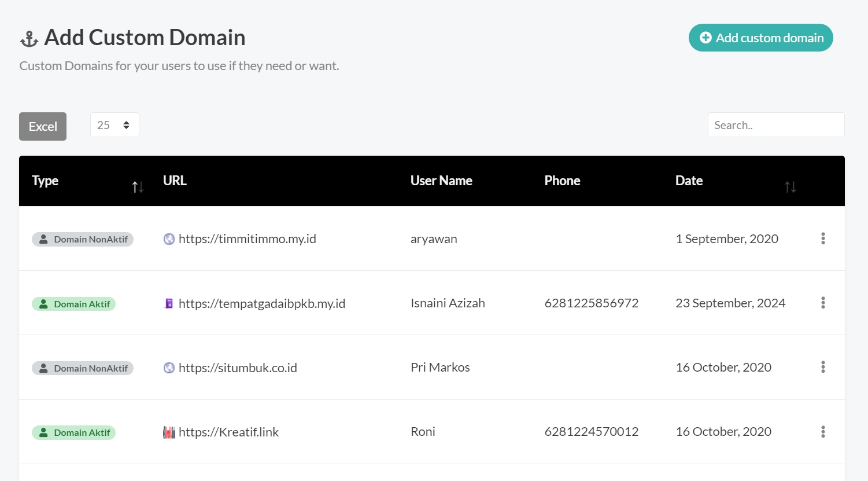Click the Domain NonAktif badge for aryawan
The height and width of the screenshot is (481, 868).
(x=83, y=240)
